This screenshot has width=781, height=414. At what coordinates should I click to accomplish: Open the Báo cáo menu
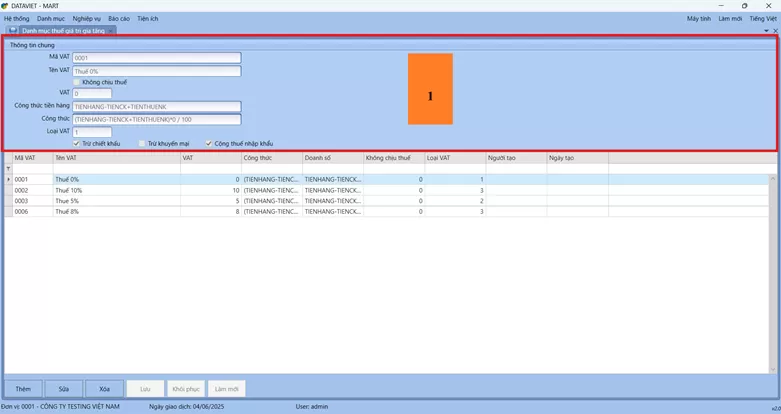[119, 18]
